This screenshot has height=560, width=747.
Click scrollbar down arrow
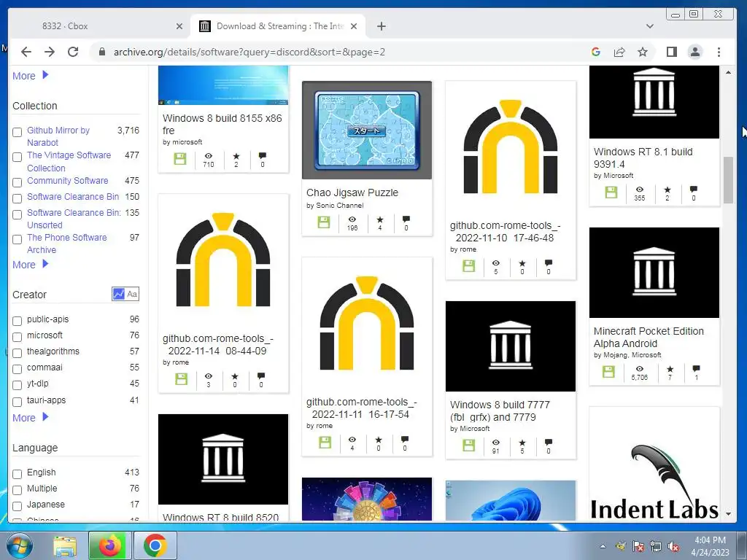pos(728,514)
